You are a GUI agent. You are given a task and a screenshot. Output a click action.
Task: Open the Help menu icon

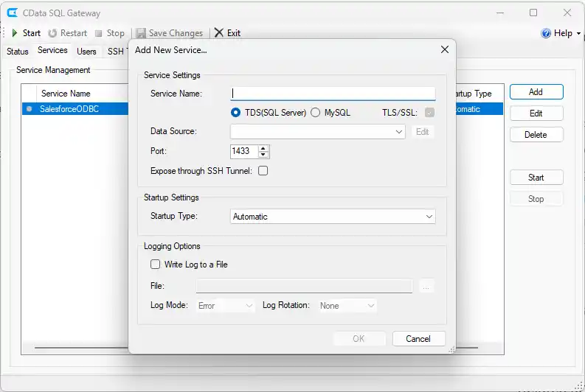pos(546,33)
